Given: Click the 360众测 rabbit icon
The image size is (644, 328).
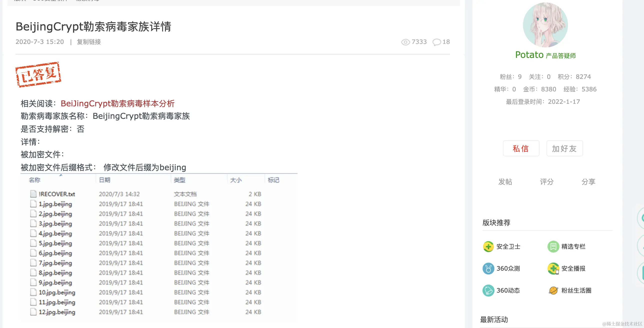Looking at the screenshot, I should coord(488,269).
